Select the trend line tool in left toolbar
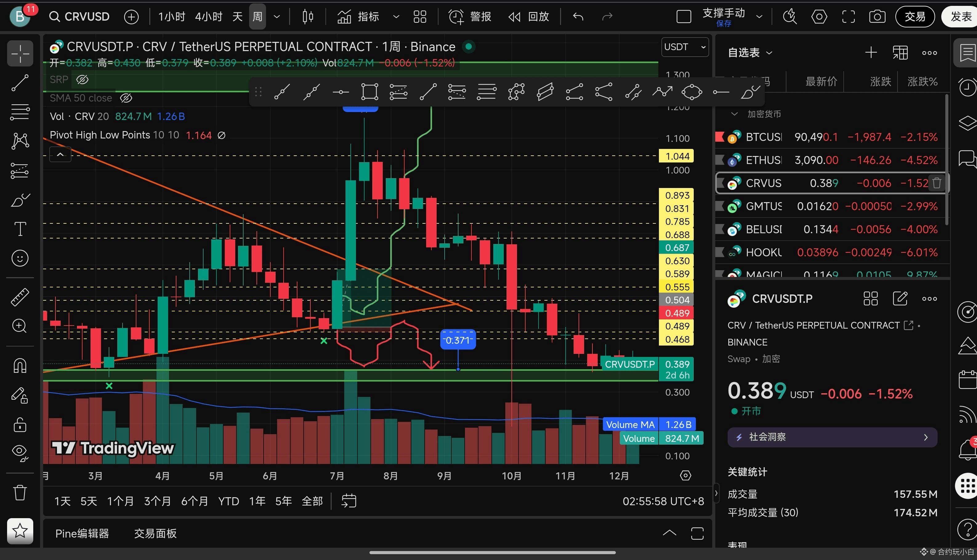The height and width of the screenshot is (560, 977). 20,83
